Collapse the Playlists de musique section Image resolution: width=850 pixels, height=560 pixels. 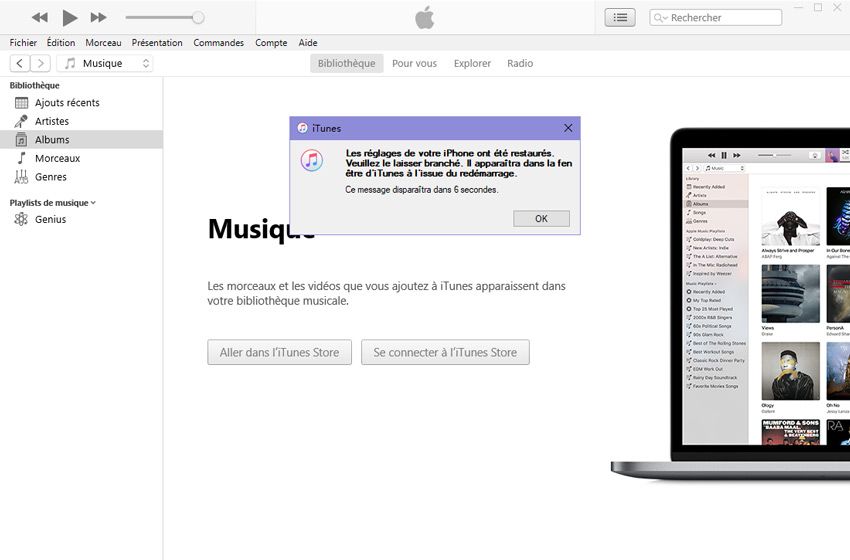coord(93,202)
